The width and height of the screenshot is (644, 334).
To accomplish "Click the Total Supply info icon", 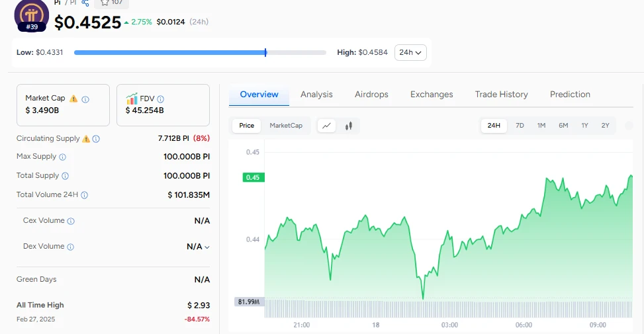I will 66,176.
